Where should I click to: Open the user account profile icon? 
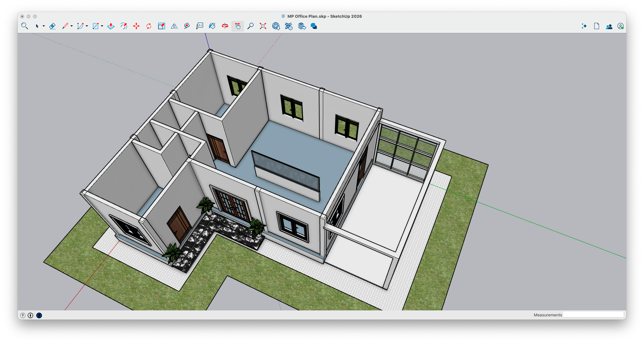(x=620, y=26)
